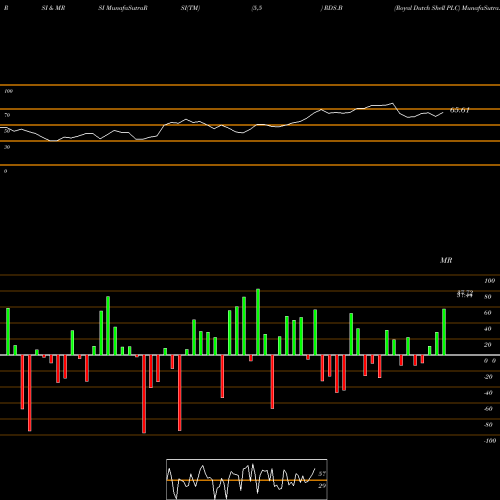Click the '(5,5' parameter text in the header
The width and height of the screenshot is (500, 500).
[257, 8]
